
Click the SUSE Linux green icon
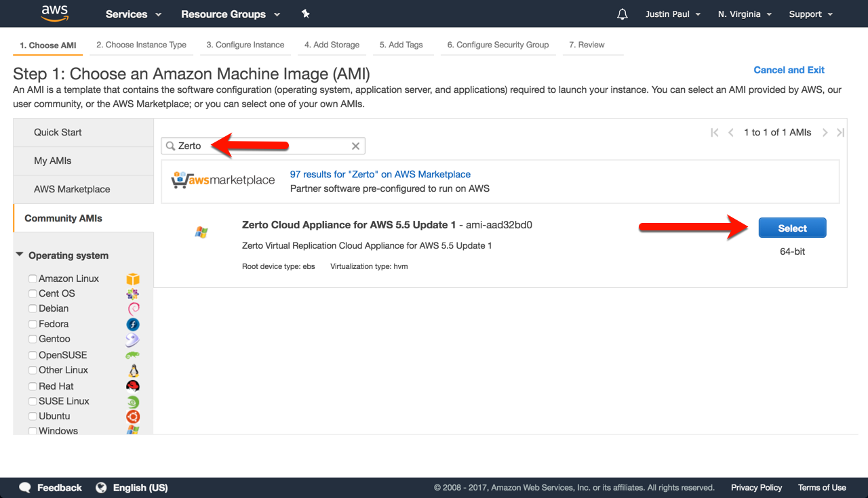coord(133,401)
